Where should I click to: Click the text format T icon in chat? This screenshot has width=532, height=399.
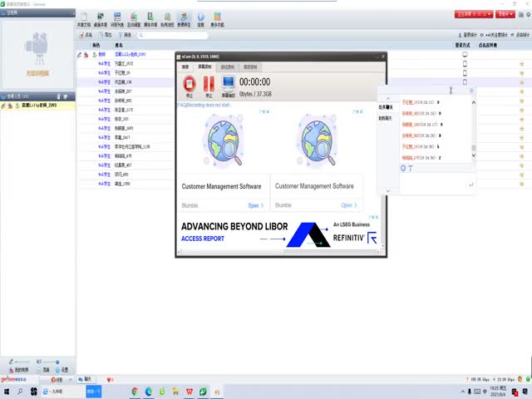(411, 169)
